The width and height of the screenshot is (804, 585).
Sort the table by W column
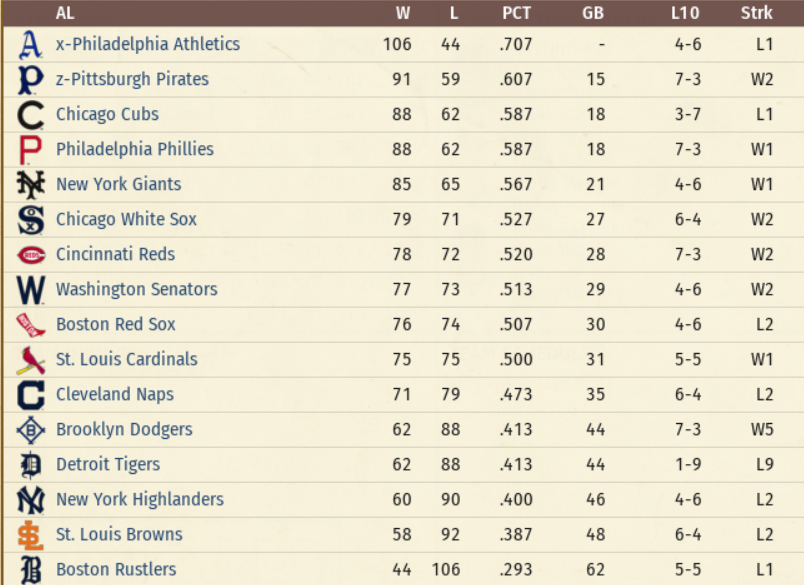[402, 14]
